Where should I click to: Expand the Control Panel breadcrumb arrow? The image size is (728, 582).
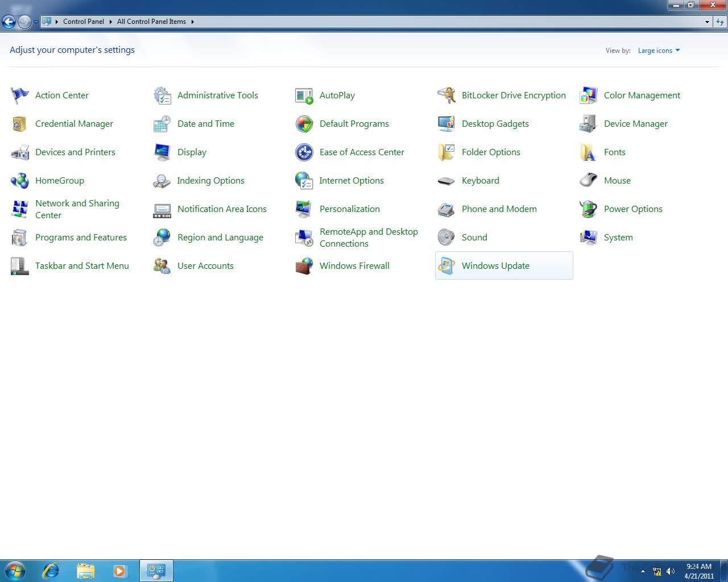click(x=110, y=22)
